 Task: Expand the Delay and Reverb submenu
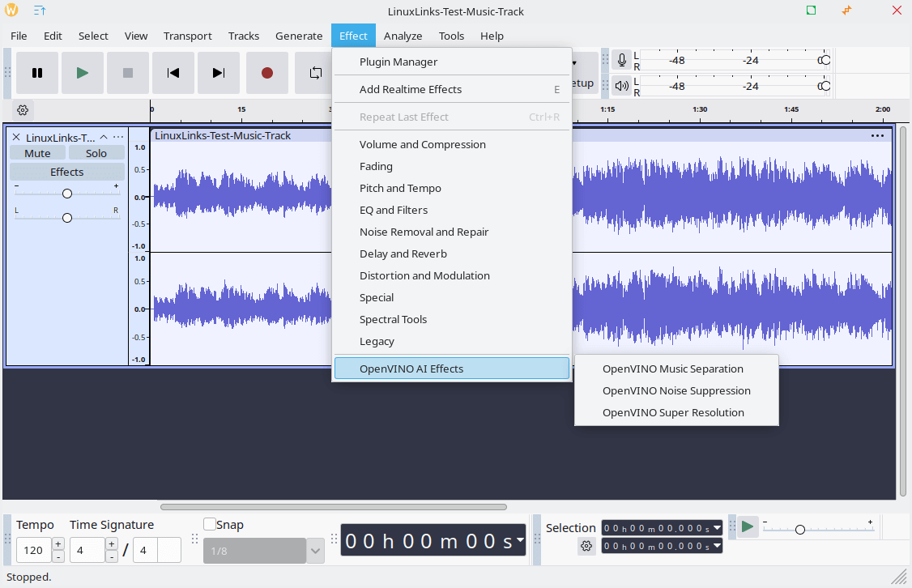point(452,254)
